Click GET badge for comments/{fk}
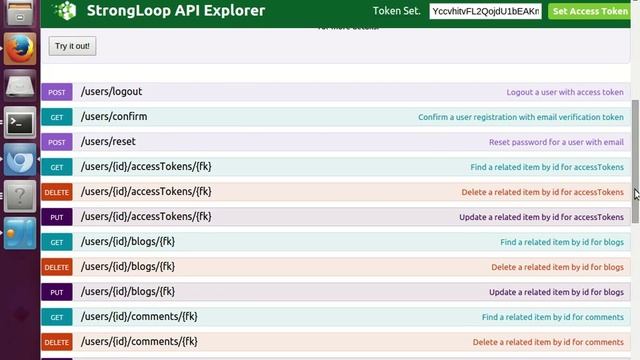Screen dimensions: 640x360 tap(57, 317)
